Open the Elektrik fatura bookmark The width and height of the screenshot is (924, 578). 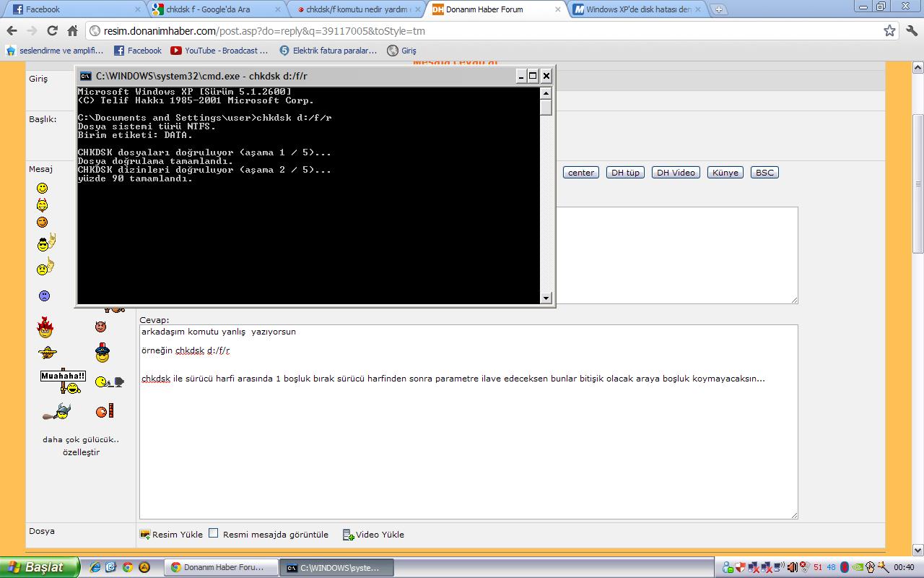tap(328, 51)
